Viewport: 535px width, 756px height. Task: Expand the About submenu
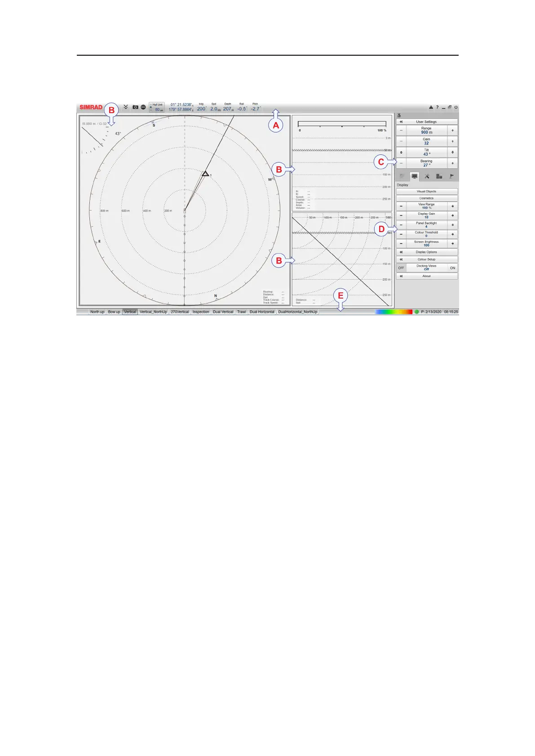coord(427,276)
